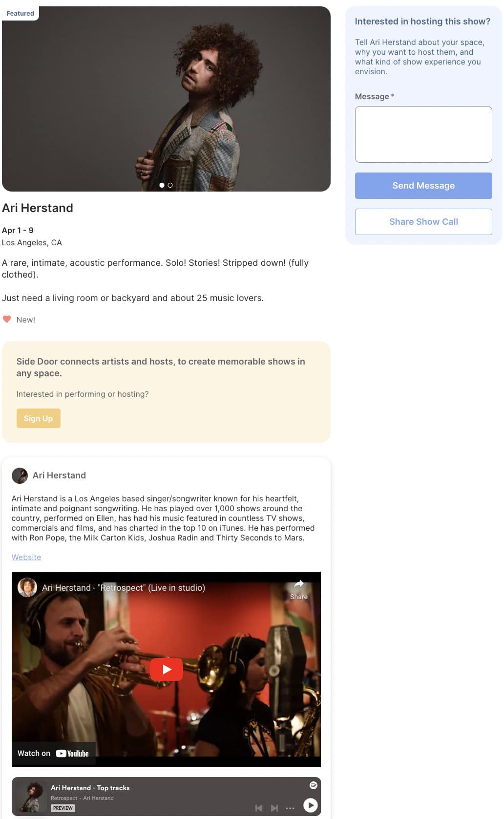Go to the previous Spotify track
Image resolution: width=504 pixels, height=819 pixels.
point(259,808)
